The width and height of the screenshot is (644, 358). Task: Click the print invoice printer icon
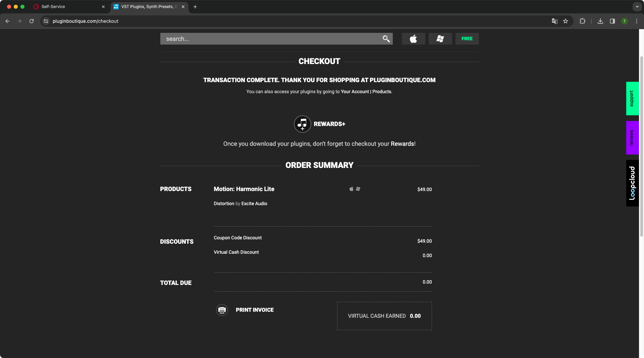pos(222,310)
